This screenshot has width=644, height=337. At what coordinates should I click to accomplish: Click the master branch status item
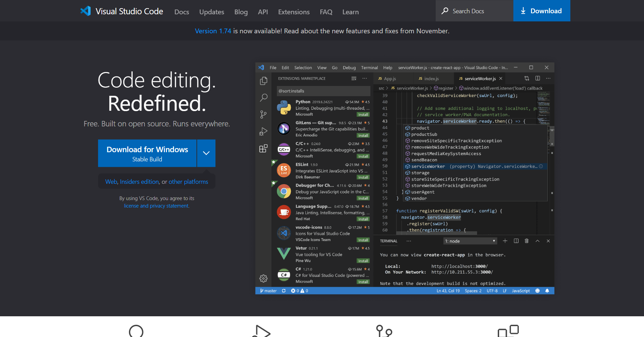pos(268,291)
